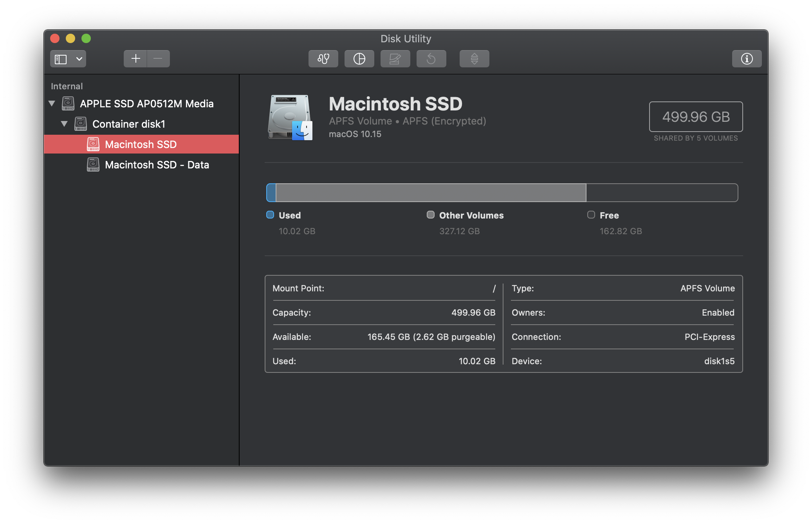Open the View options dropdown chevron
This screenshot has height=524, width=812.
tap(79, 59)
